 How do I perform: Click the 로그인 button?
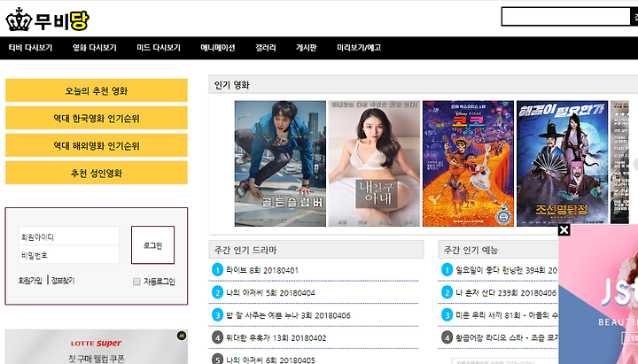[x=153, y=245]
